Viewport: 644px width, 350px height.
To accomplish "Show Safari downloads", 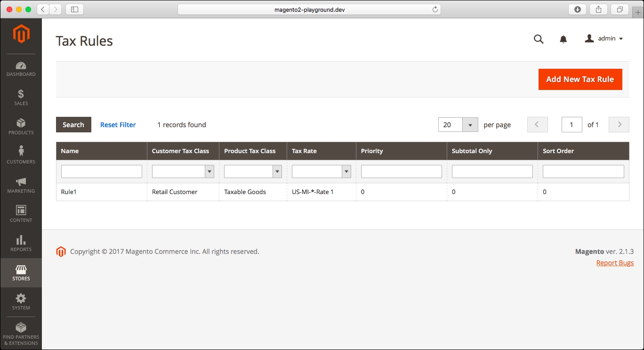I will 578,9.
